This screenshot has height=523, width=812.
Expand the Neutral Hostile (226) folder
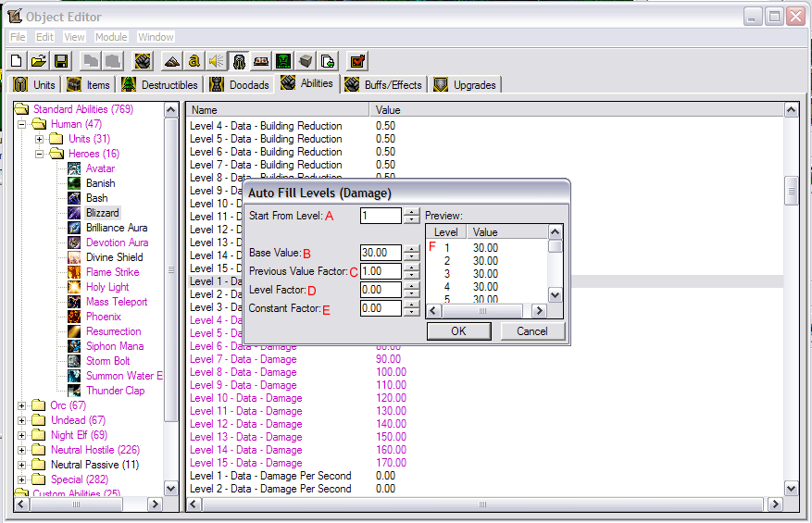click(x=21, y=450)
